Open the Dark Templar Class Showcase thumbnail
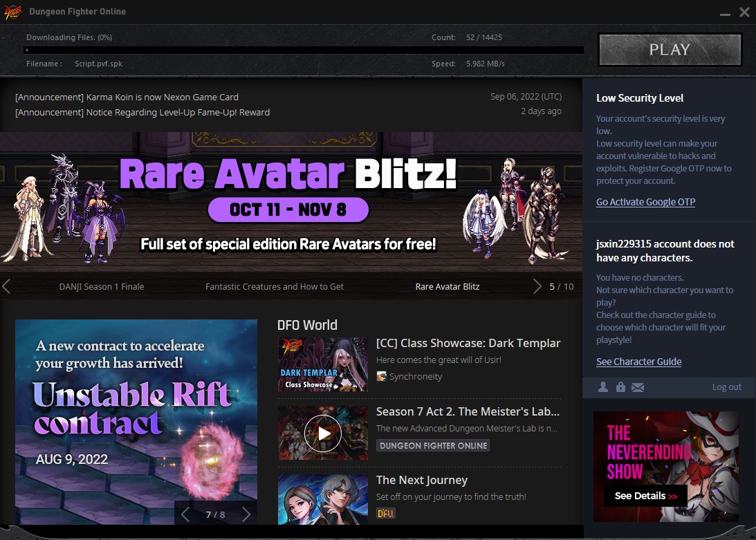The height and width of the screenshot is (540, 756). pos(323,364)
